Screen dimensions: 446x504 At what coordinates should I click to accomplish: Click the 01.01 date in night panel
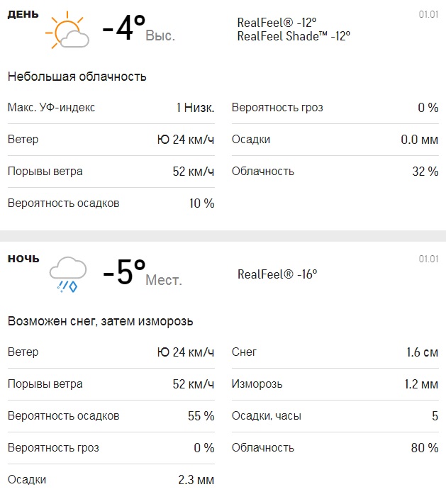tap(428, 259)
